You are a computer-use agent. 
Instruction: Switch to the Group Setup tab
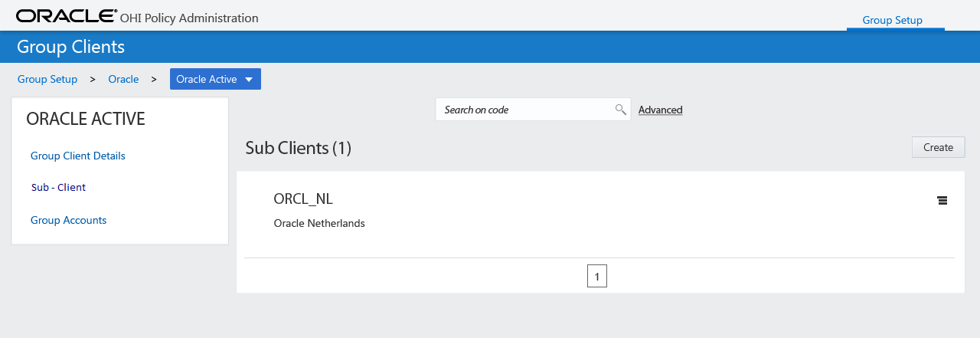892,20
